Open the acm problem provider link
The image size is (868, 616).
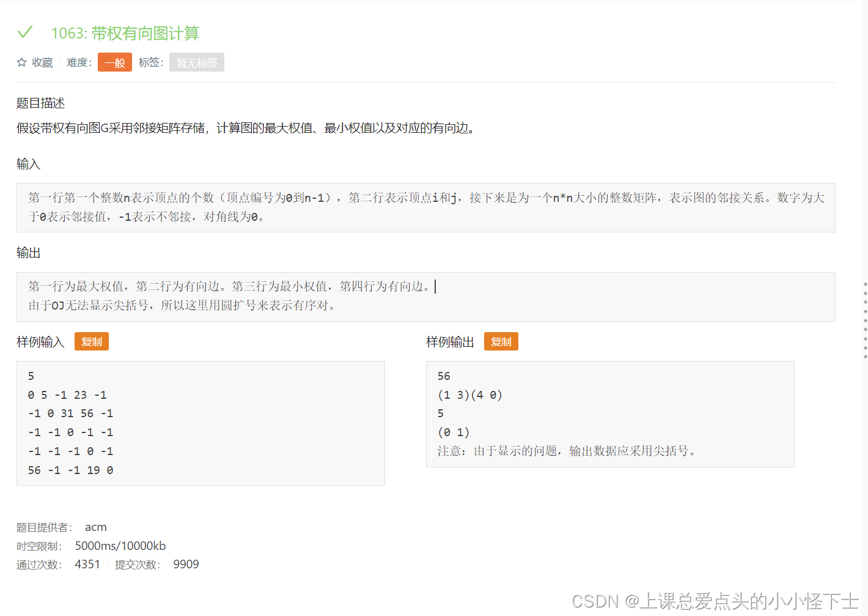(96, 527)
